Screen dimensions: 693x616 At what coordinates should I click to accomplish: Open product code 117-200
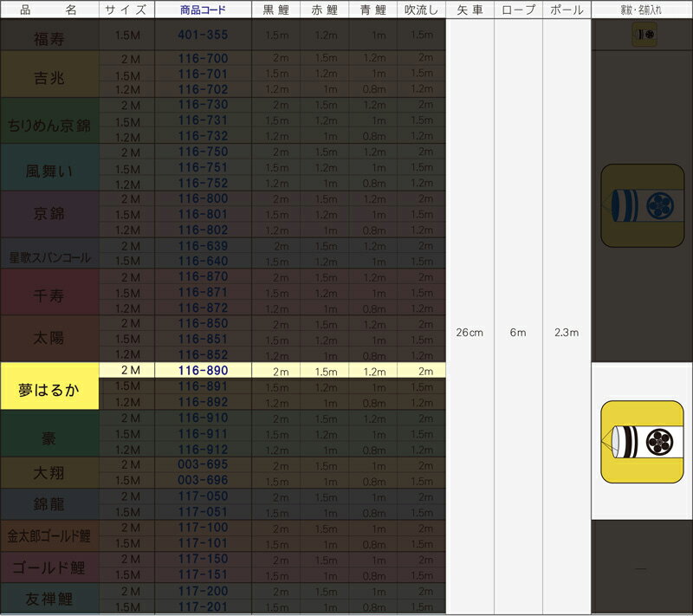point(203,590)
